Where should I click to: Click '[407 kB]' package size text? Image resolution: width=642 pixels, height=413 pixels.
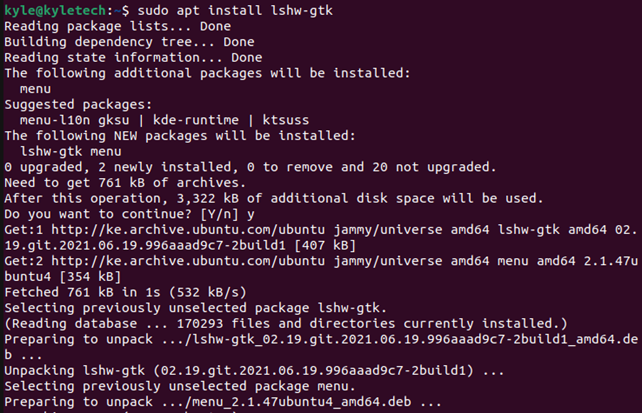tap(325, 245)
